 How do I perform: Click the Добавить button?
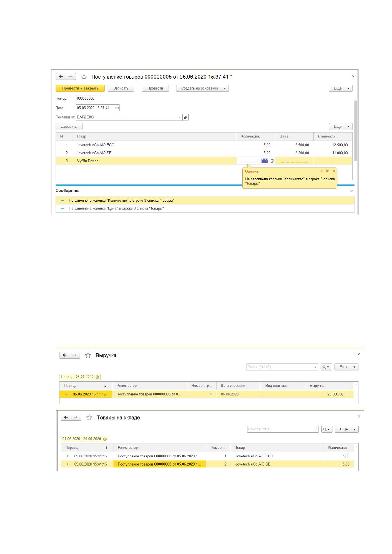click(69, 127)
